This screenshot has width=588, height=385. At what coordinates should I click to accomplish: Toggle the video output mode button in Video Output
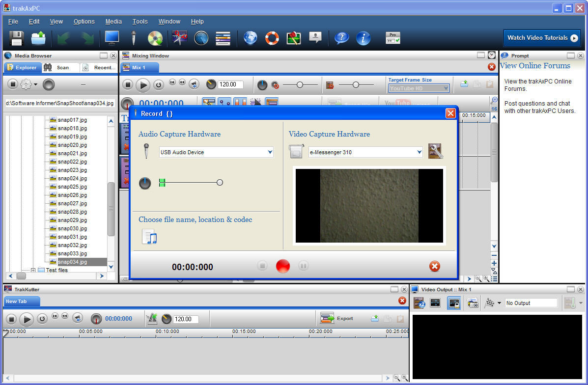(454, 303)
